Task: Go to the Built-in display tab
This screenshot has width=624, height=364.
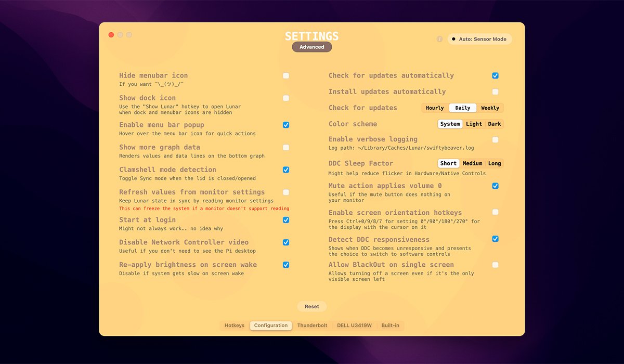Action: pos(390,326)
